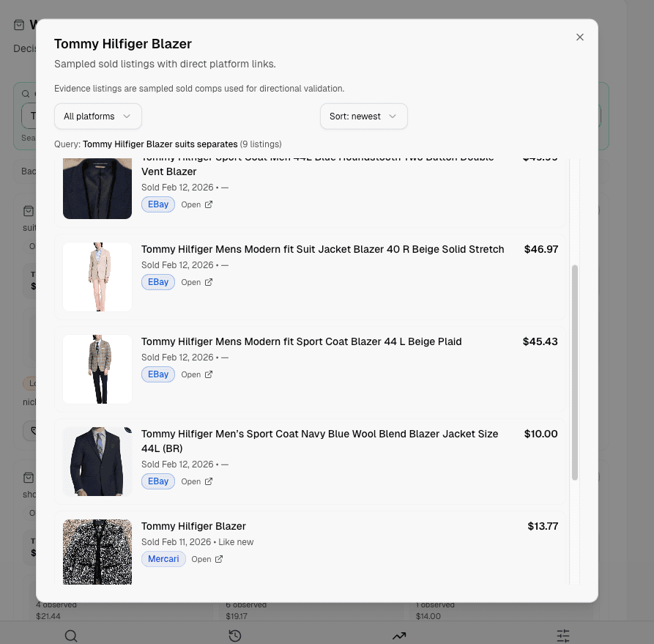Open filters via the sliders icon
Image resolution: width=654 pixels, height=644 pixels.
point(562,635)
